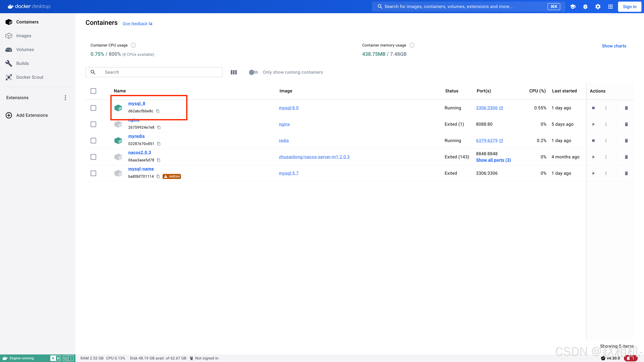The height and width of the screenshot is (362, 644).
Task: Open the Extensions three-dot menu
Action: 65,98
